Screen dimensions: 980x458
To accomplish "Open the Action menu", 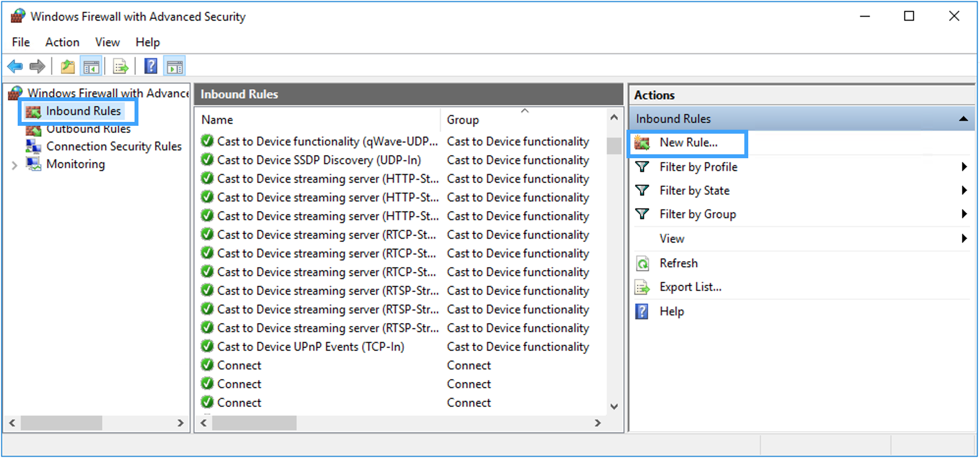I will pos(62,42).
